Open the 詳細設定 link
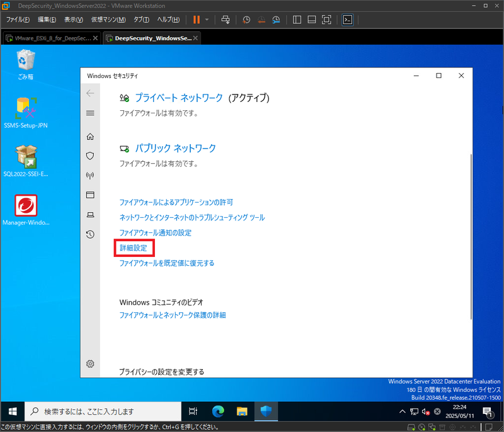 point(134,248)
